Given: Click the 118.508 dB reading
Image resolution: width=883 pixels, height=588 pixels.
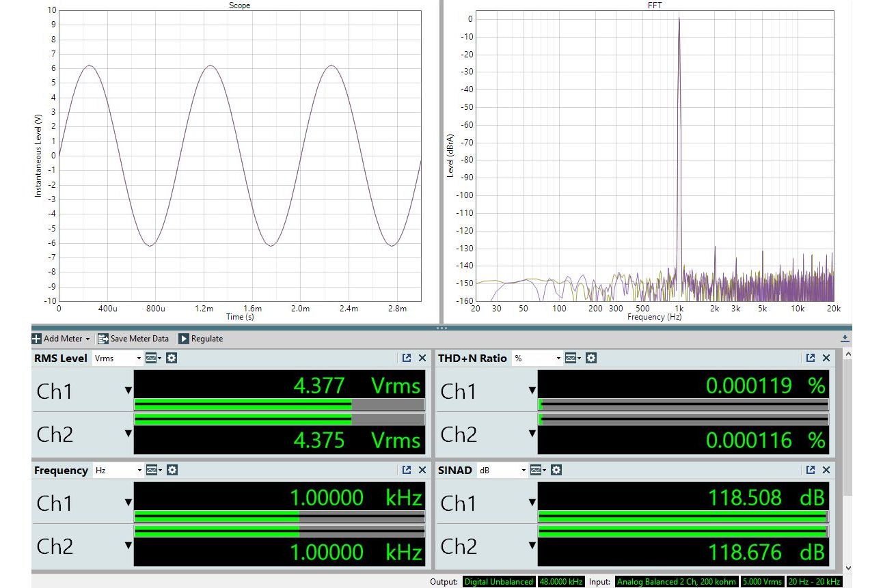Looking at the screenshot, I should [x=766, y=498].
